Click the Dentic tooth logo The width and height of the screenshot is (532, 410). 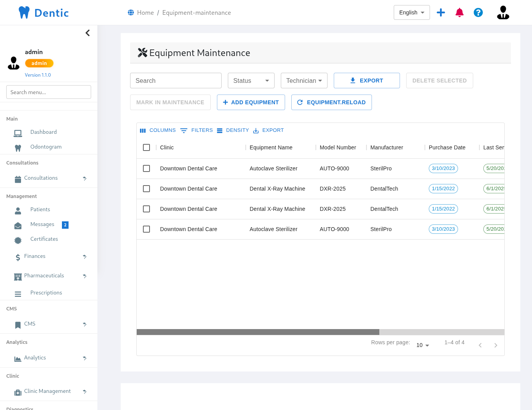tap(24, 12)
